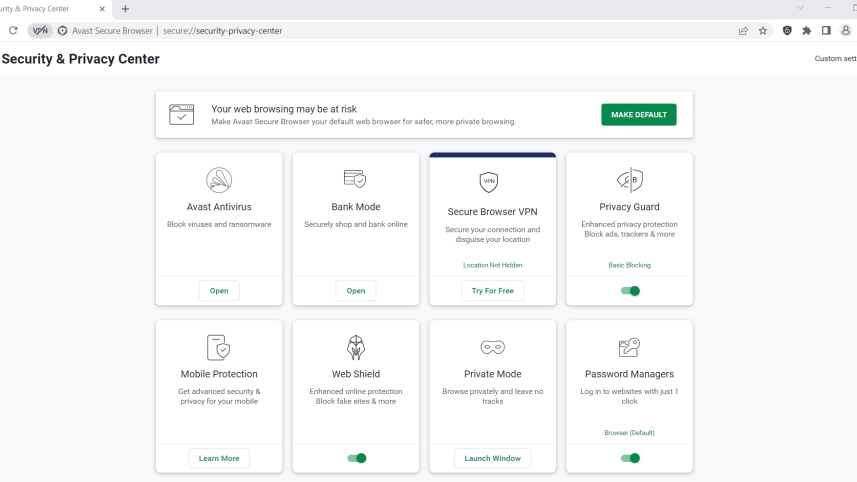Screen dimensions: 857x482
Task: Click 'Securely shop and bank online' description
Action: point(356,224)
